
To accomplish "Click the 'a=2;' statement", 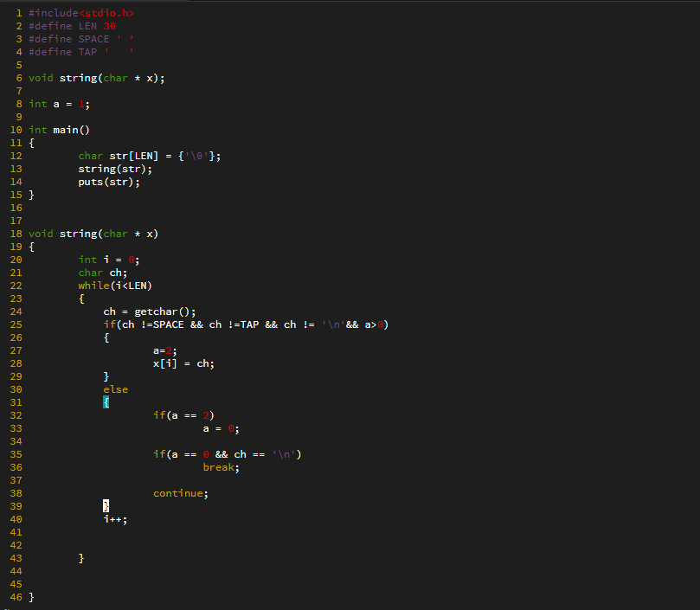I will 164,350.
